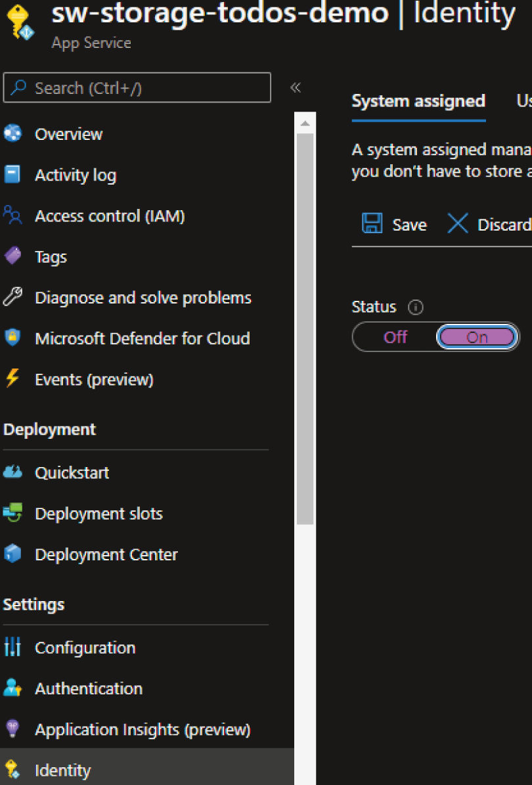Switch Status toggle to Off
The height and width of the screenshot is (785, 532).
coord(395,337)
